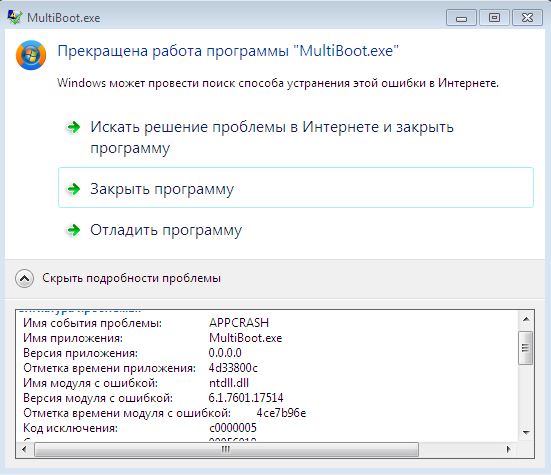551x475 pixels.
Task: Click Скрыть подробности проблемы label
Action: [x=131, y=278]
